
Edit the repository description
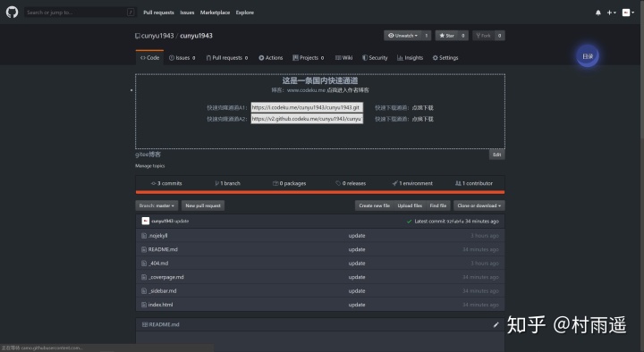pos(497,155)
